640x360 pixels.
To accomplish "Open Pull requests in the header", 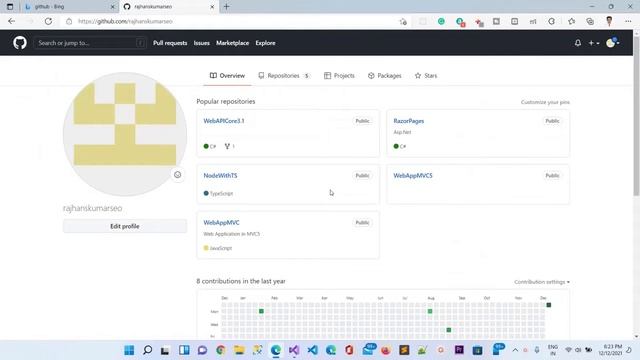I will click(170, 43).
